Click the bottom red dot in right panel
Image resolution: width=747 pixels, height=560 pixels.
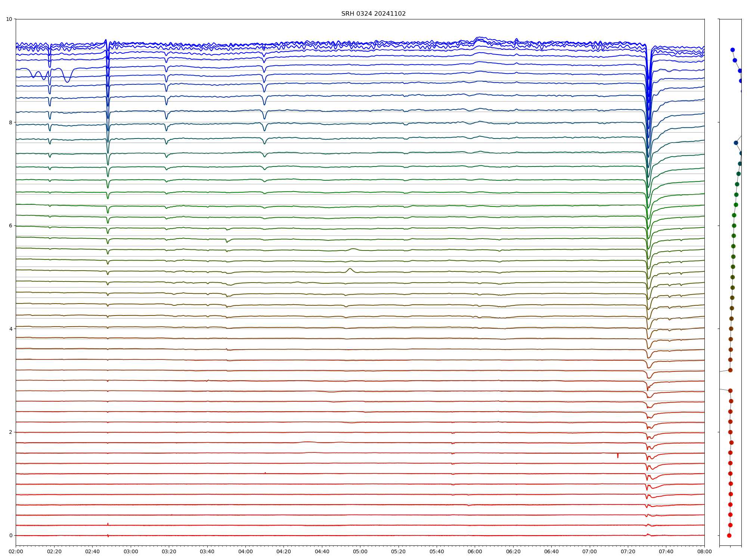[729, 535]
